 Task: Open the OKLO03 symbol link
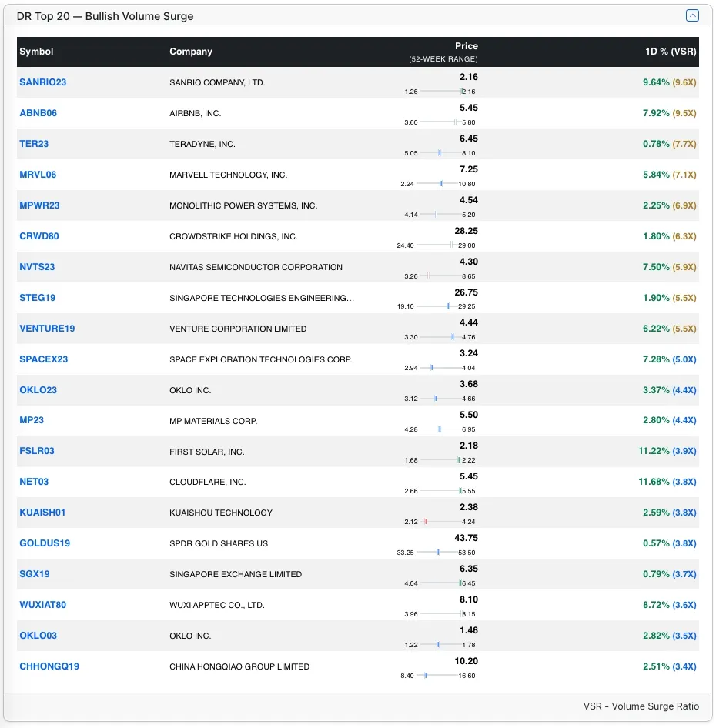pos(38,635)
